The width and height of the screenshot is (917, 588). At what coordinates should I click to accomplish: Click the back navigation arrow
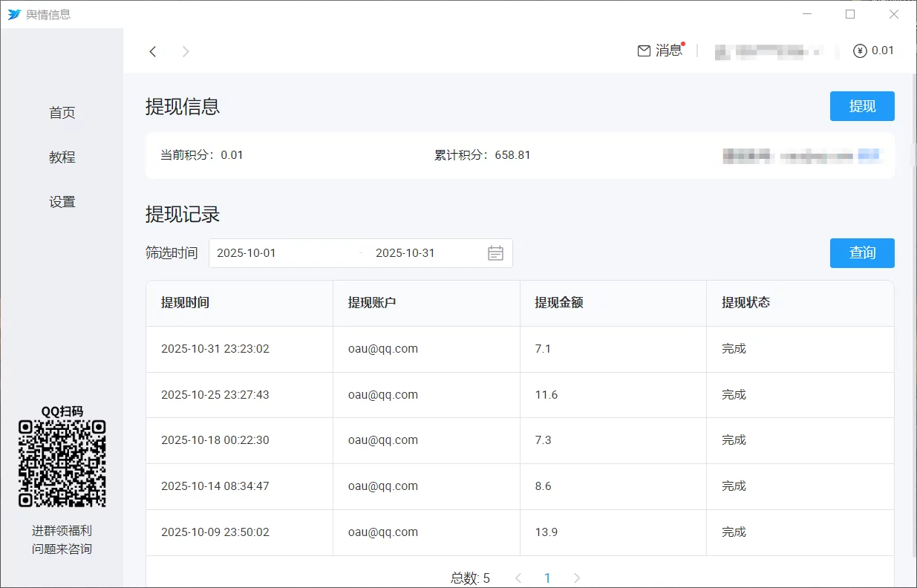pyautogui.click(x=153, y=51)
